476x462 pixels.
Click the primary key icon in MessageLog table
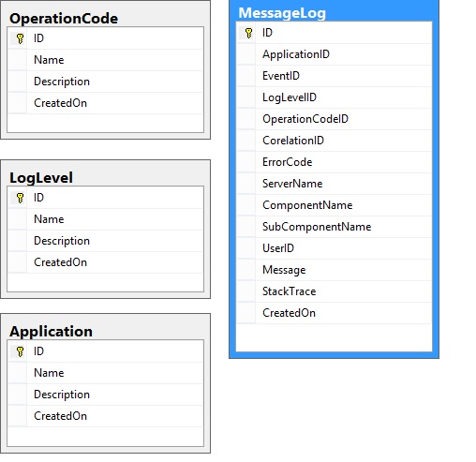248,33
